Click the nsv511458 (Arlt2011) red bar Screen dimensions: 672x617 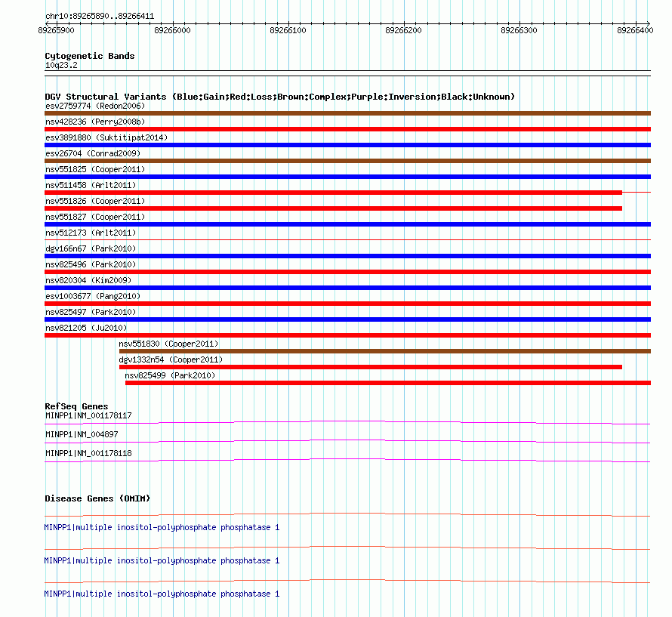pos(334,193)
